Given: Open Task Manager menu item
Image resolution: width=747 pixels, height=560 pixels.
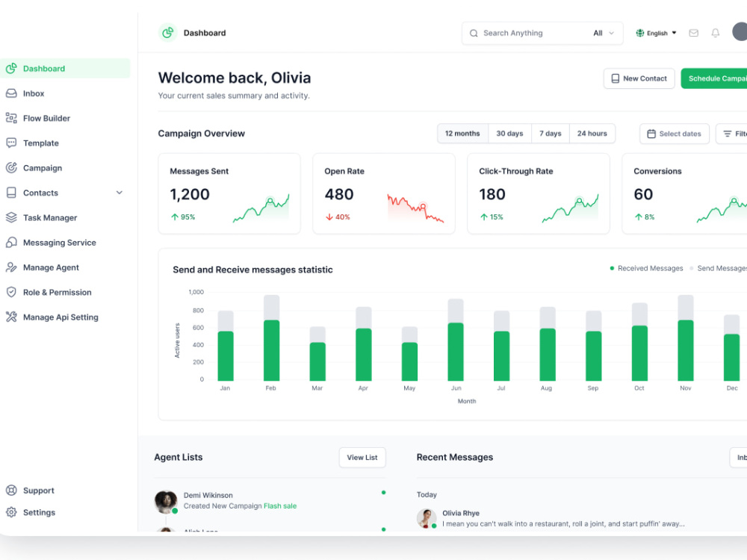Looking at the screenshot, I should 65,217.
